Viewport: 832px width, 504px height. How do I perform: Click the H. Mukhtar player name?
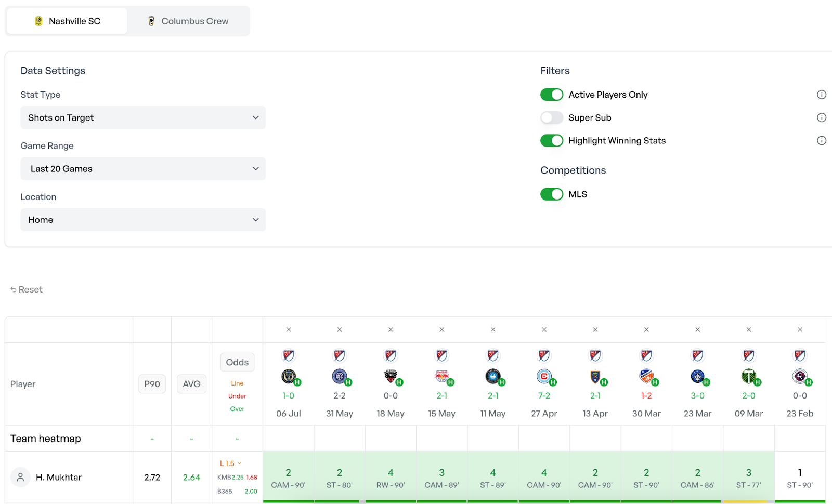59,477
